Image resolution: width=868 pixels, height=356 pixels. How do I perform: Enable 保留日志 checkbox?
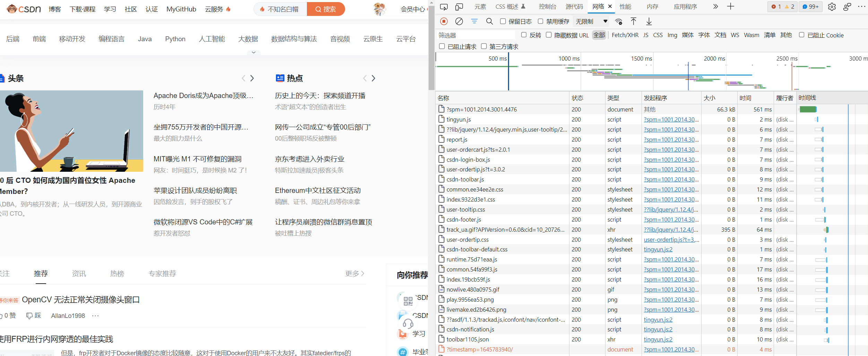point(503,21)
